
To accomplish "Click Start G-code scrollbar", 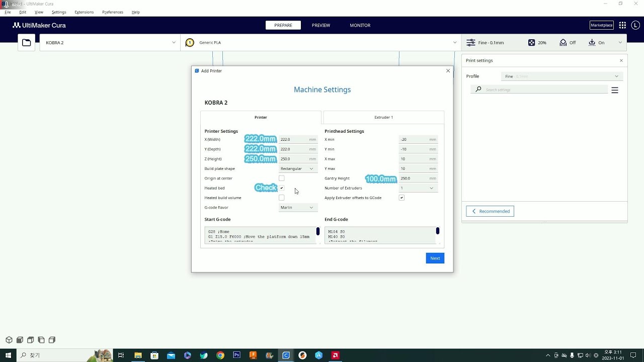I will coord(317,231).
